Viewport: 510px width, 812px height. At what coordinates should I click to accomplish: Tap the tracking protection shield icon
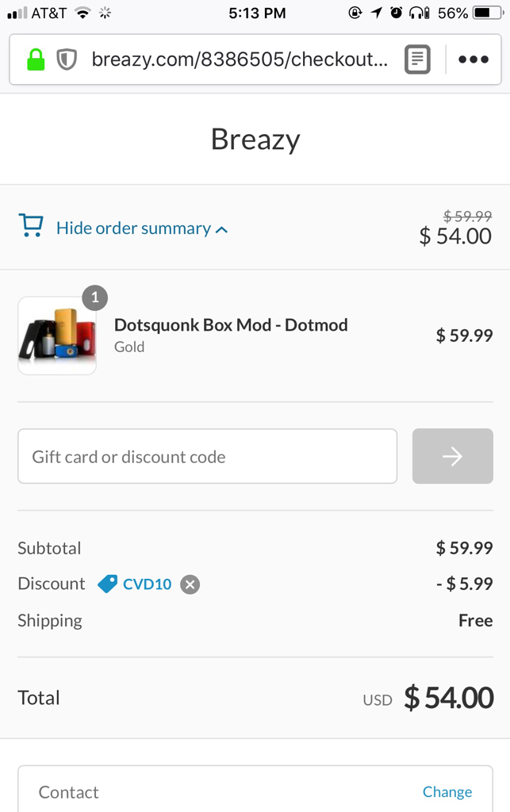pyautogui.click(x=67, y=59)
